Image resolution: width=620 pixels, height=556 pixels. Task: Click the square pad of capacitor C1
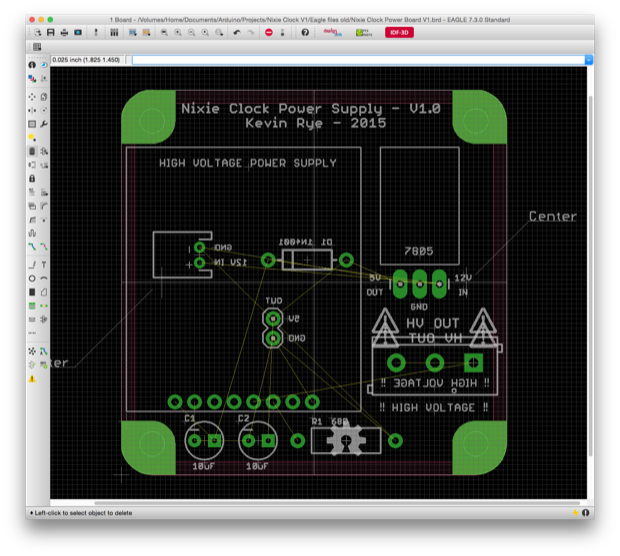[214, 441]
